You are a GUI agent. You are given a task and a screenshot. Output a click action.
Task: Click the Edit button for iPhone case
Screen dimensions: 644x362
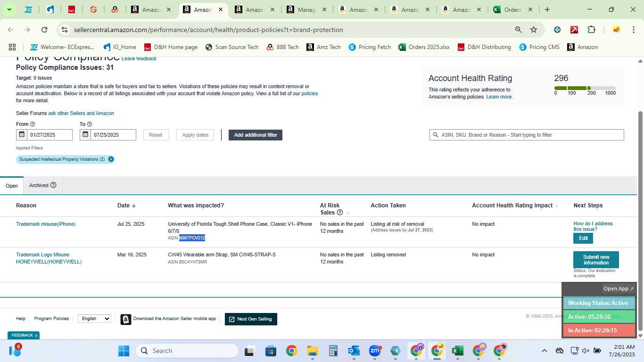[x=583, y=238]
